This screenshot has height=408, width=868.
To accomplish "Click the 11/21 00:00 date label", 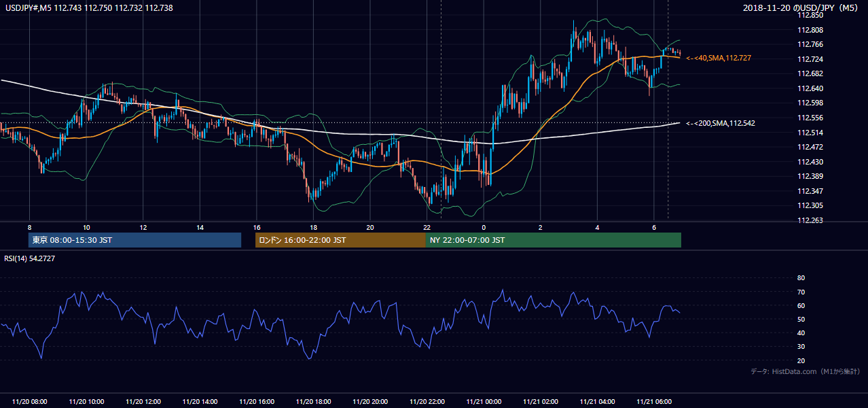I will pyautogui.click(x=484, y=402).
